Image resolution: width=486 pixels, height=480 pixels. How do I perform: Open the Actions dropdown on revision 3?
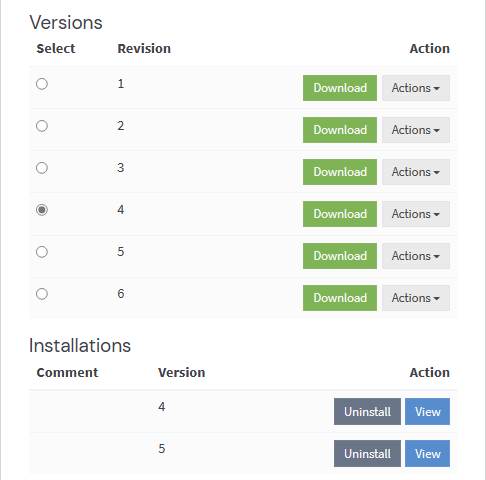click(x=416, y=172)
